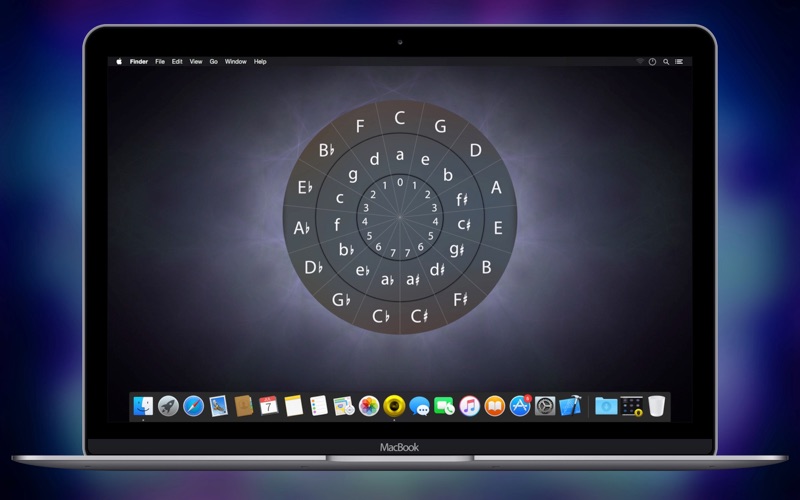Click the Spotlight search magnifier icon
Viewport: 800px width, 500px height.
[666, 62]
